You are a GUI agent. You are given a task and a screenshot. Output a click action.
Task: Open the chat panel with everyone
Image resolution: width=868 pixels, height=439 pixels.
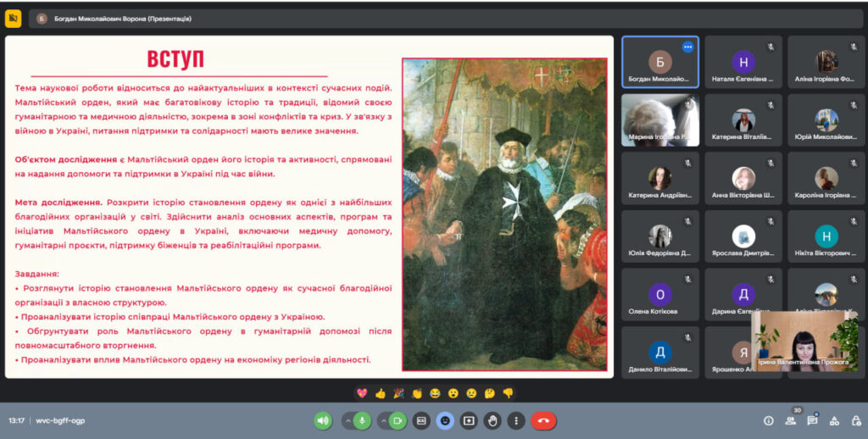pos(812,420)
